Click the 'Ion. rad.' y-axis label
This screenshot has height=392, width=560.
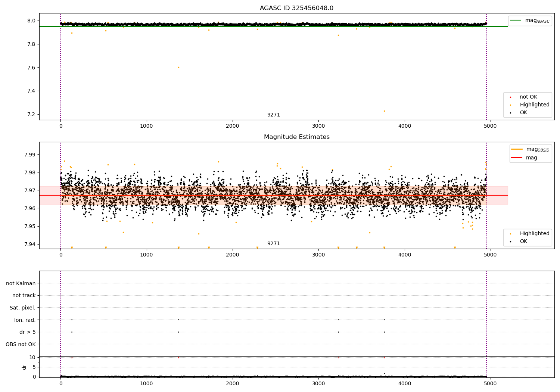point(25,320)
